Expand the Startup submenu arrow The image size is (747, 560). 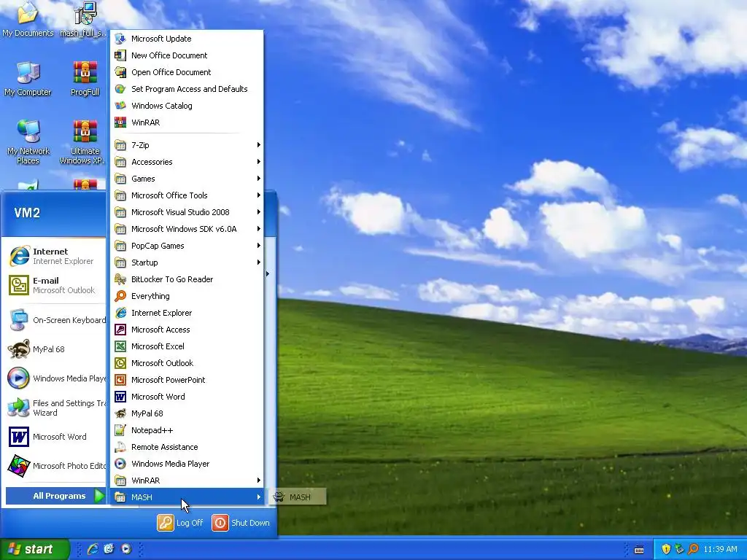[259, 262]
